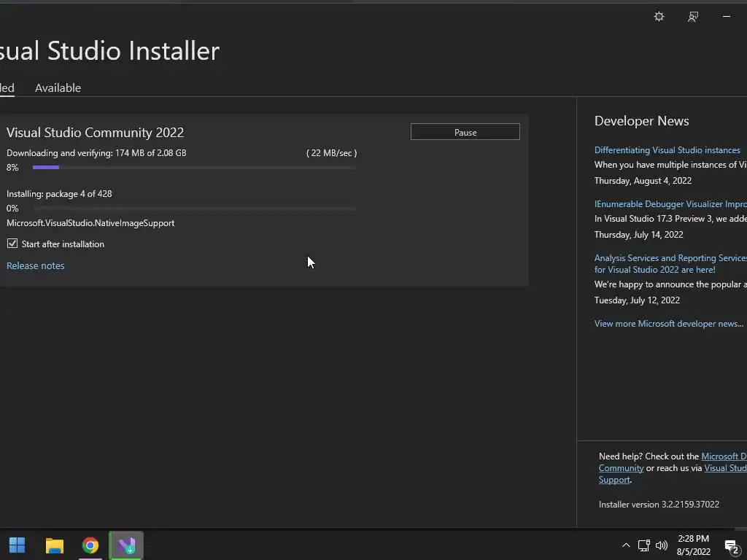Click Installer version 3.2.2159.37022 text
Viewport: 747px width, 560px height.
click(659, 505)
